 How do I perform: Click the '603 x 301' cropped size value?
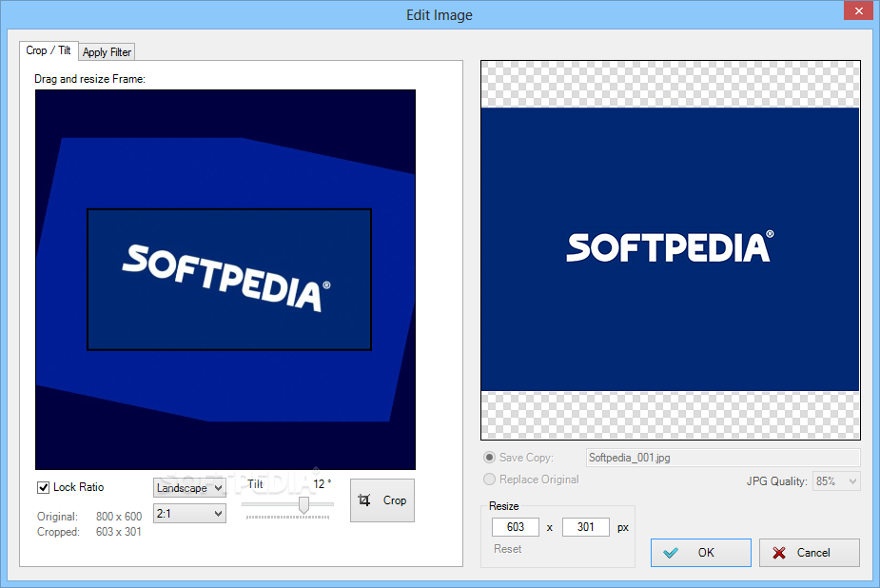tap(118, 531)
